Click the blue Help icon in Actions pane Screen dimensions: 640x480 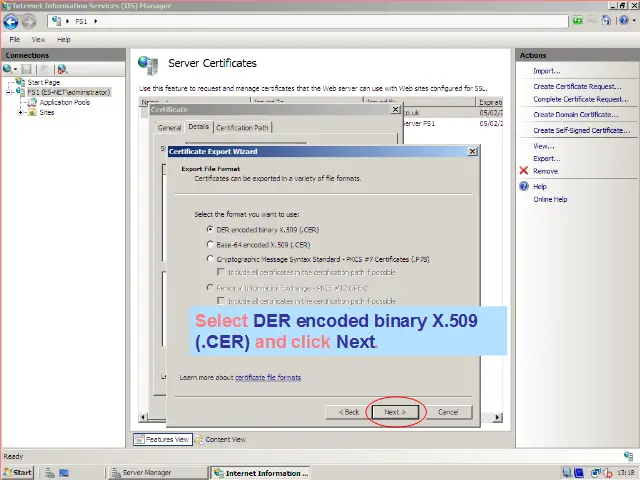coord(524,186)
